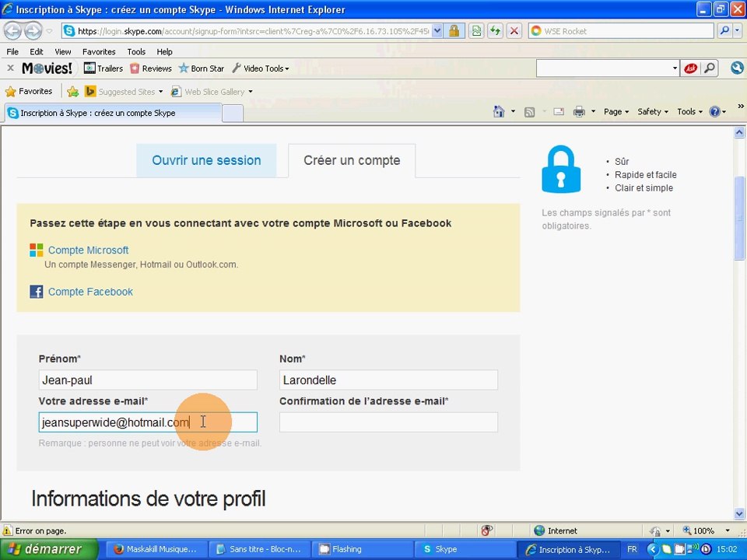
Task: Open the address bar history dropdown arrow
Action: pyautogui.click(x=437, y=31)
